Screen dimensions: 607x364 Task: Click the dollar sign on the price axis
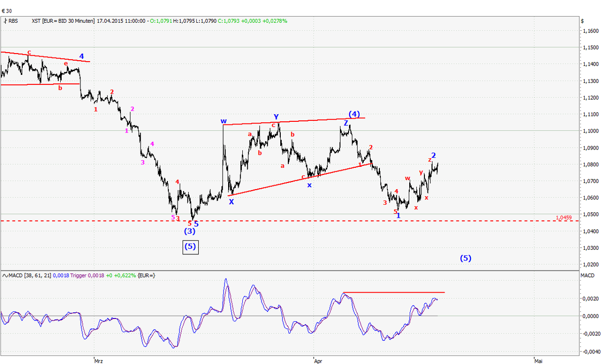(x=583, y=21)
